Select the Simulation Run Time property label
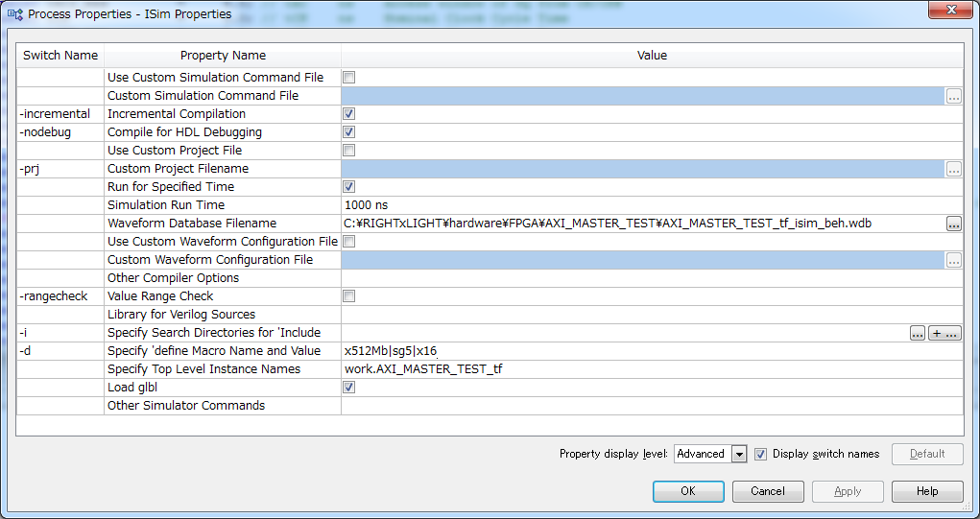 (x=166, y=205)
